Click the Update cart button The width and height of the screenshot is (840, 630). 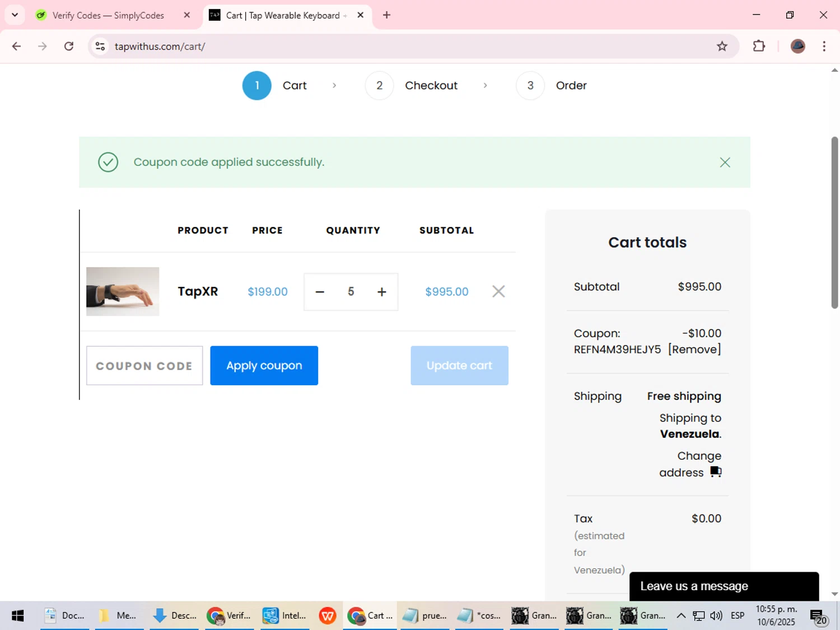point(460,366)
